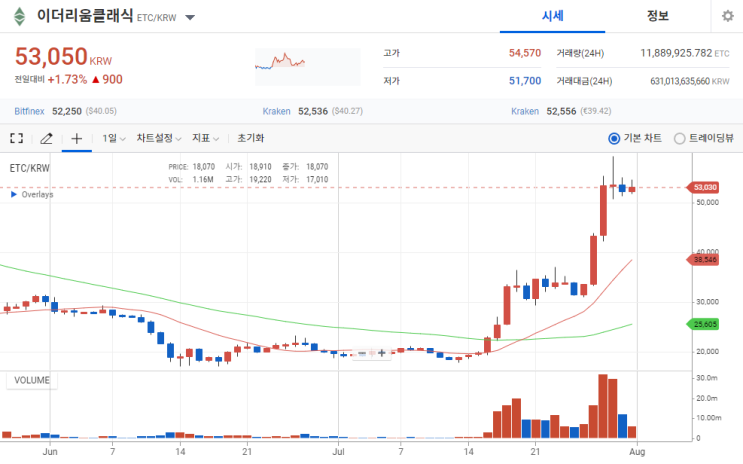Click the 초기화 reset button
This screenshot has width=743, height=464.
251,138
